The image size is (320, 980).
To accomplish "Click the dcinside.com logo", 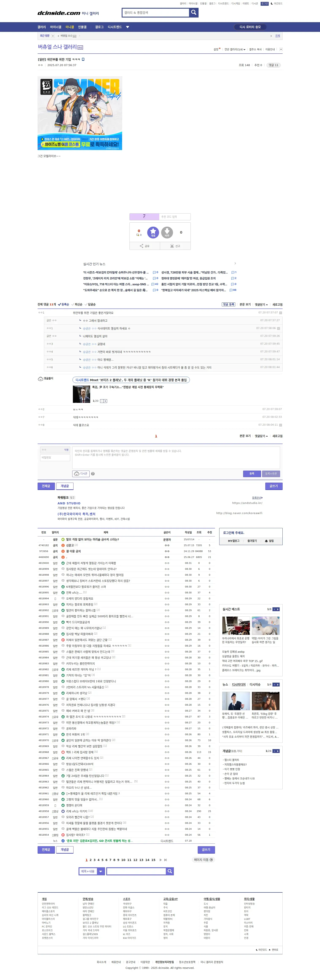I will coord(59,13).
